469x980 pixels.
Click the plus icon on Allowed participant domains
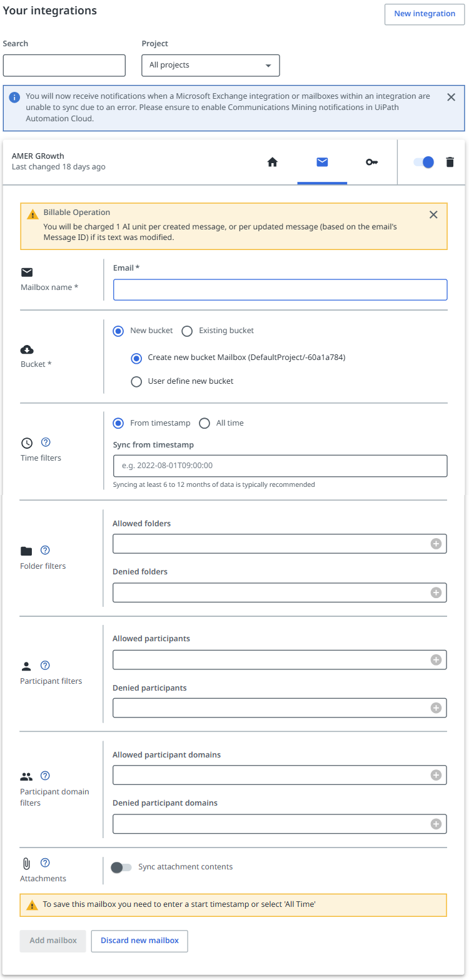pyautogui.click(x=436, y=774)
